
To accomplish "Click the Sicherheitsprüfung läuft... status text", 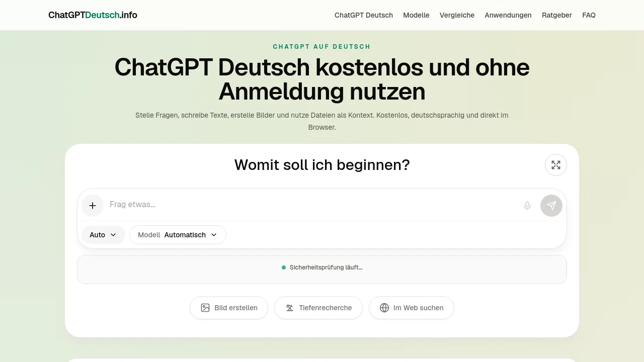I will [x=326, y=267].
